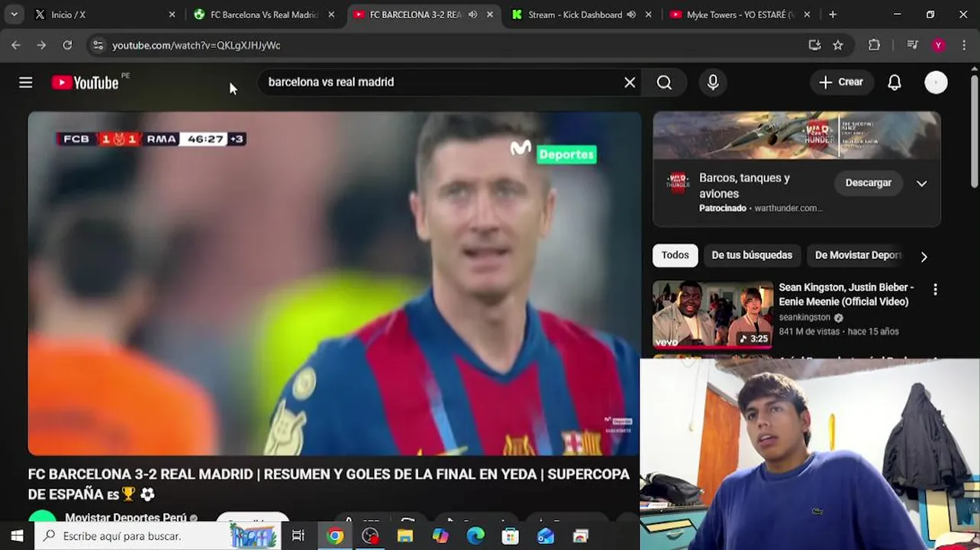Open the War Thunder ad banner
This screenshot has height=550, width=980.
[x=797, y=135]
